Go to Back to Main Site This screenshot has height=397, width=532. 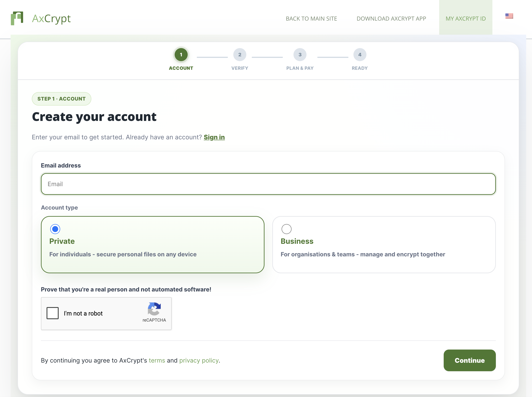[x=311, y=18]
